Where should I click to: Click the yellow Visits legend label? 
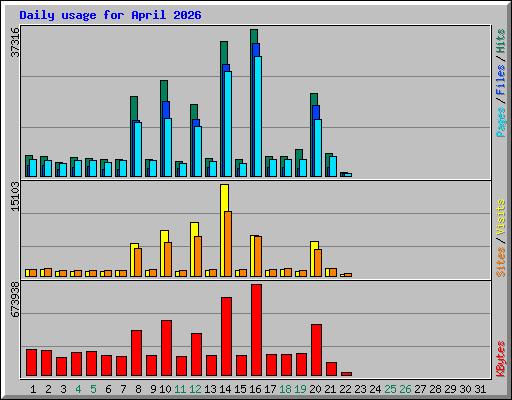(x=500, y=218)
